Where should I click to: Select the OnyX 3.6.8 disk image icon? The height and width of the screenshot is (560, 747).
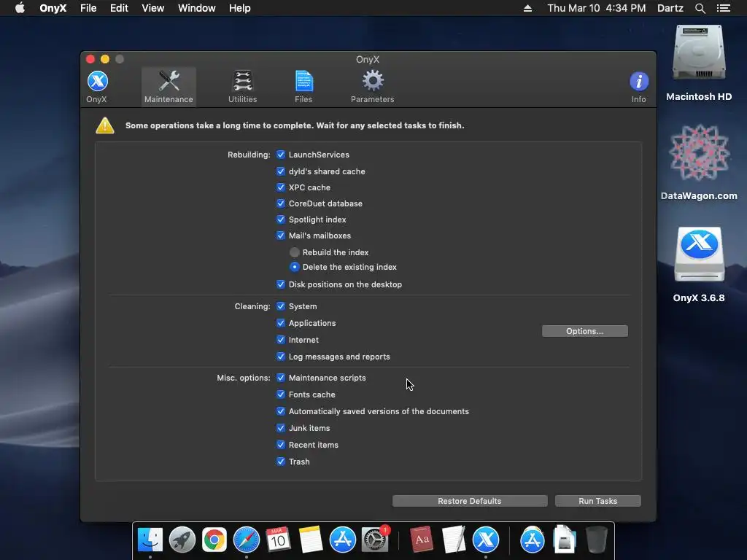(699, 264)
